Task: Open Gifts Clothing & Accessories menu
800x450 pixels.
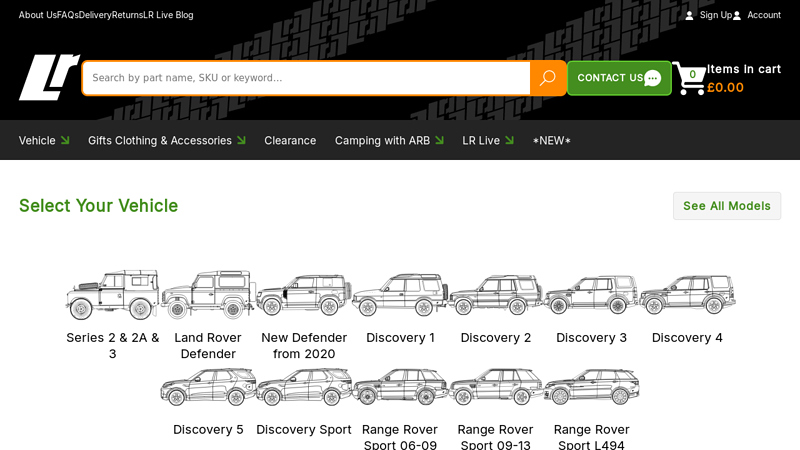Action: [x=160, y=141]
